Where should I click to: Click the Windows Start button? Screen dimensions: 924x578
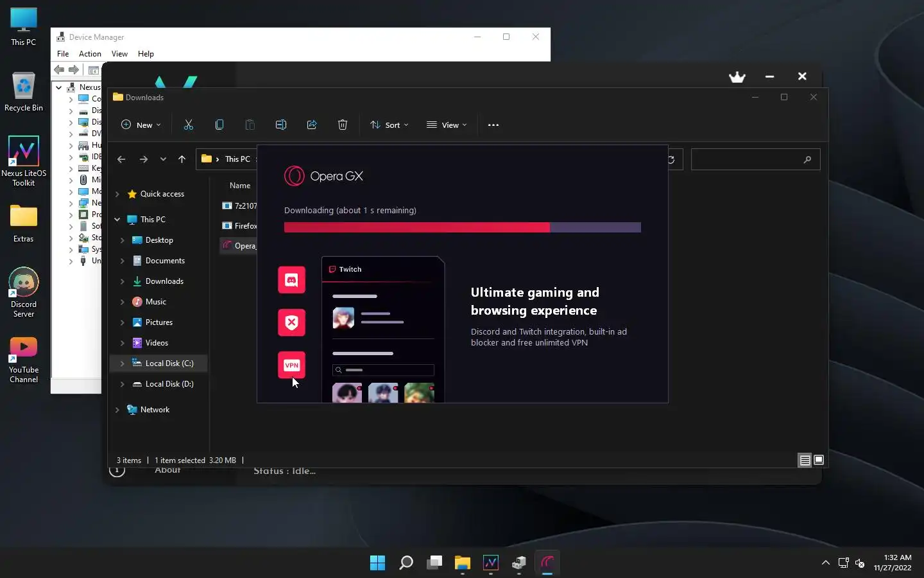(378, 563)
